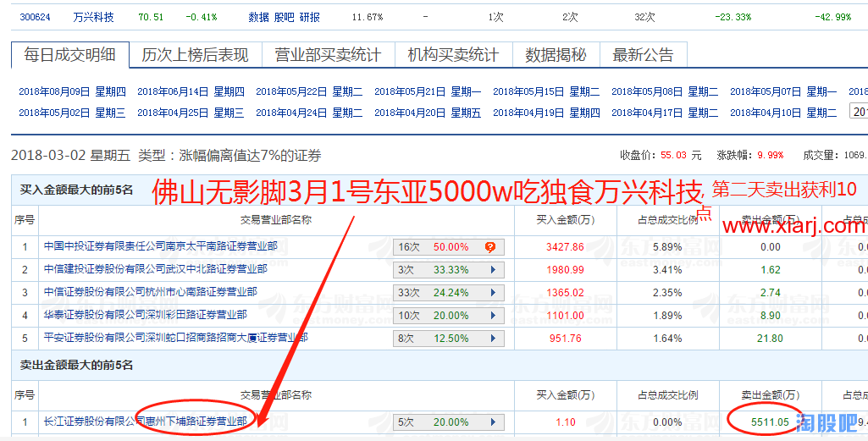Screen dimensions: 868x441
Task: Click buy amount 1365.02
Action: coord(565,293)
